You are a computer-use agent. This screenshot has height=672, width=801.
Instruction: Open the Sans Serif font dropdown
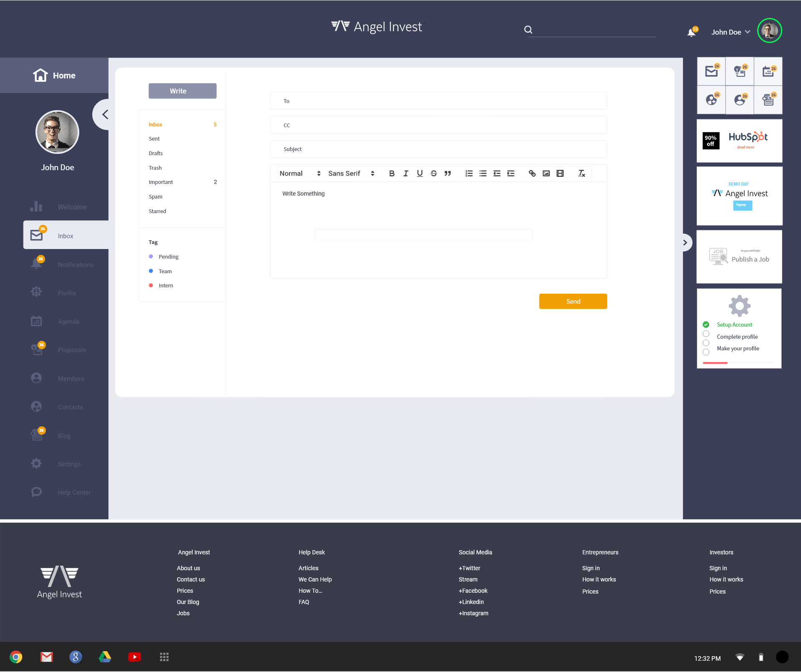click(351, 174)
